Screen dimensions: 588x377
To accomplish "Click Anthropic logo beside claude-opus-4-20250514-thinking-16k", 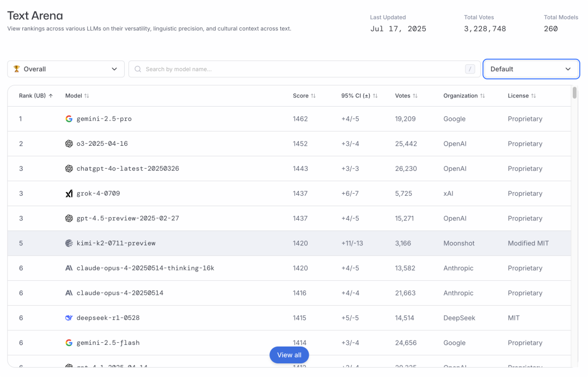I will [69, 268].
